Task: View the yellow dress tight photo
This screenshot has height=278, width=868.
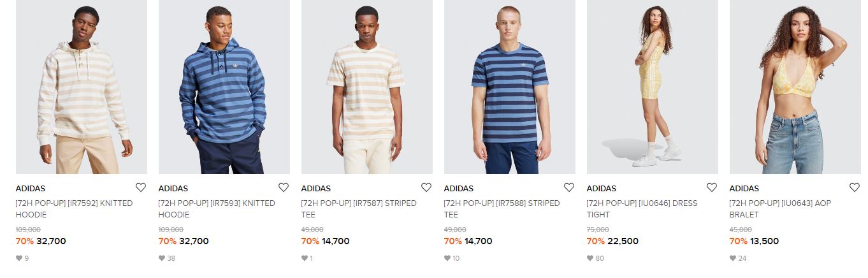Action: (653, 87)
